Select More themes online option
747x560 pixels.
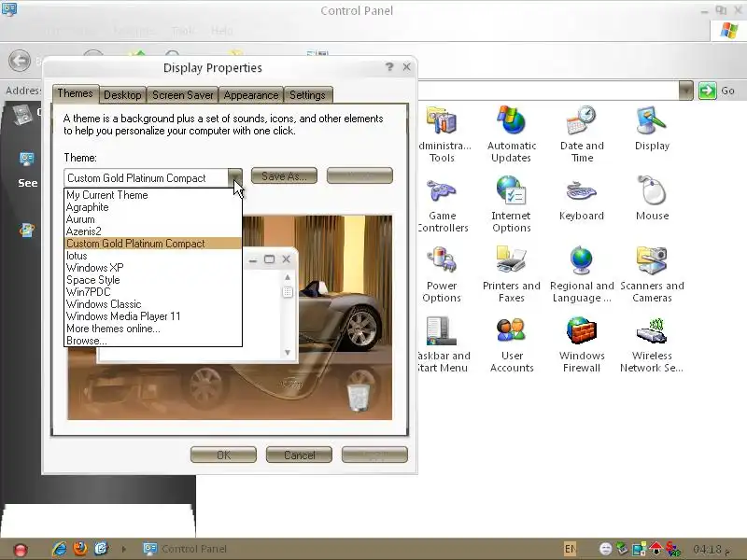(x=153, y=329)
